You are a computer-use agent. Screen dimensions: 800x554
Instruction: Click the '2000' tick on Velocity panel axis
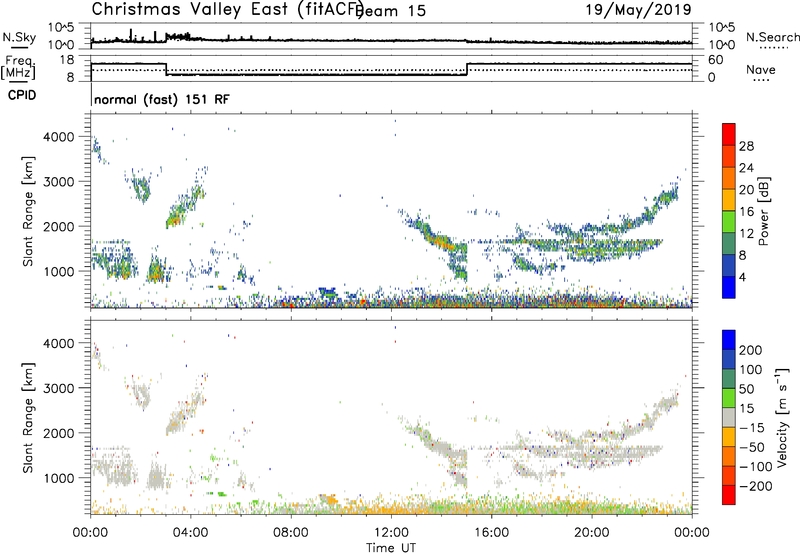[59, 433]
